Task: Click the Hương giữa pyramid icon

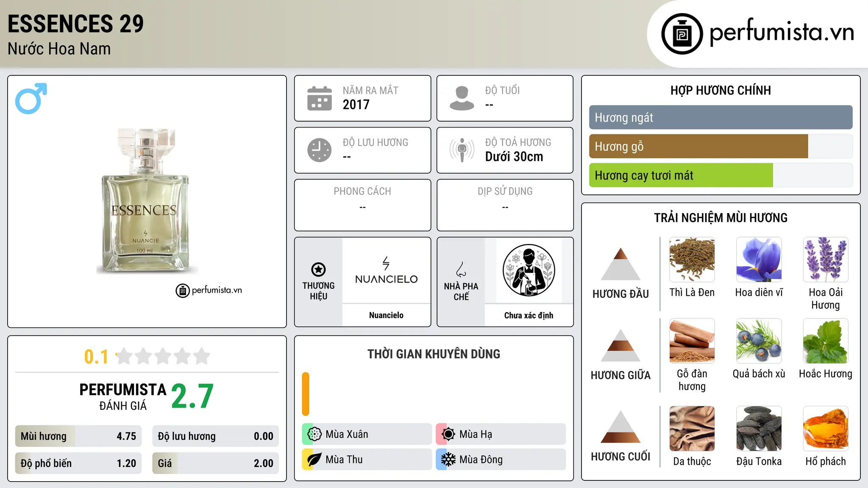Action: coord(620,345)
